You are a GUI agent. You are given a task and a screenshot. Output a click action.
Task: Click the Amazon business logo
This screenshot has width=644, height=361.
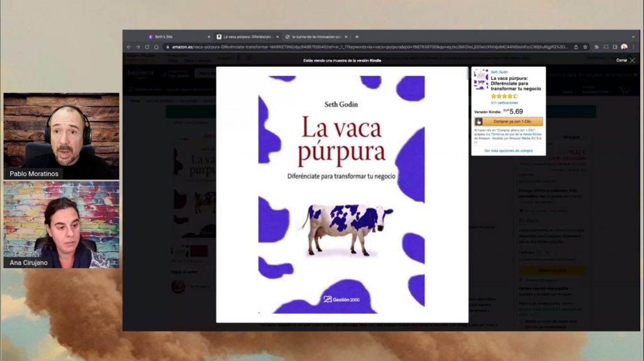140,74
